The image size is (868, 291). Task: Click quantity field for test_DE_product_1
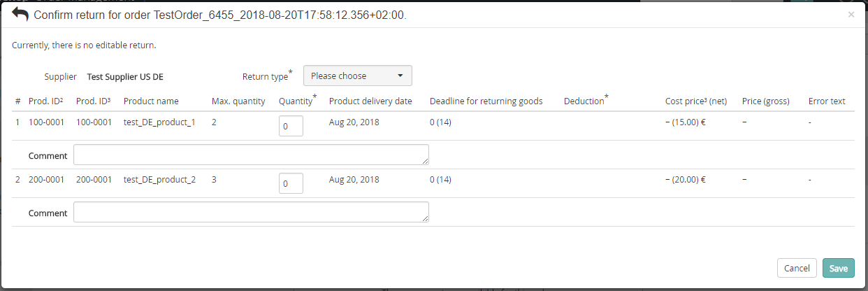pyautogui.click(x=291, y=126)
